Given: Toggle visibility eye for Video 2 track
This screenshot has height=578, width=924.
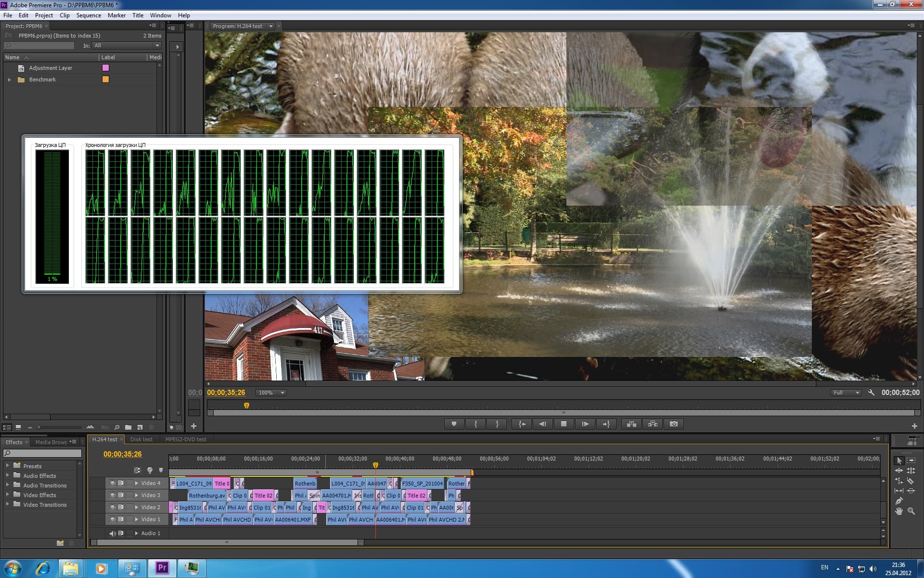Looking at the screenshot, I should 112,507.
